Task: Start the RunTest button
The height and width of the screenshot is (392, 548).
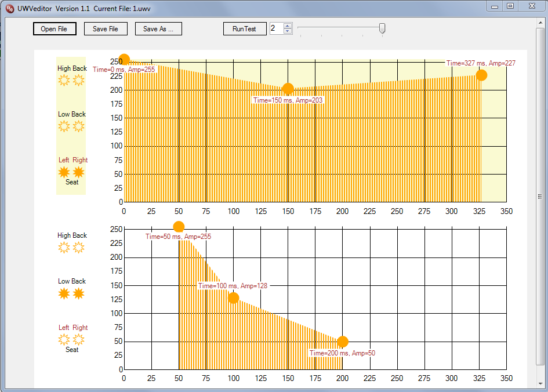Action: (x=245, y=28)
